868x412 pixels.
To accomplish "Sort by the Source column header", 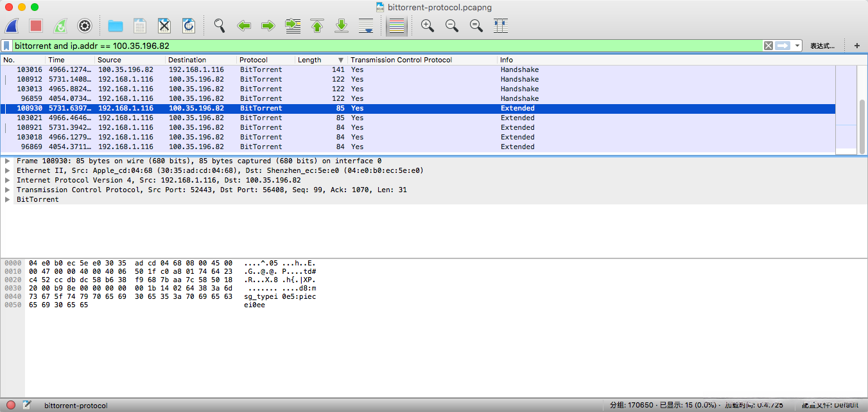I will point(130,60).
